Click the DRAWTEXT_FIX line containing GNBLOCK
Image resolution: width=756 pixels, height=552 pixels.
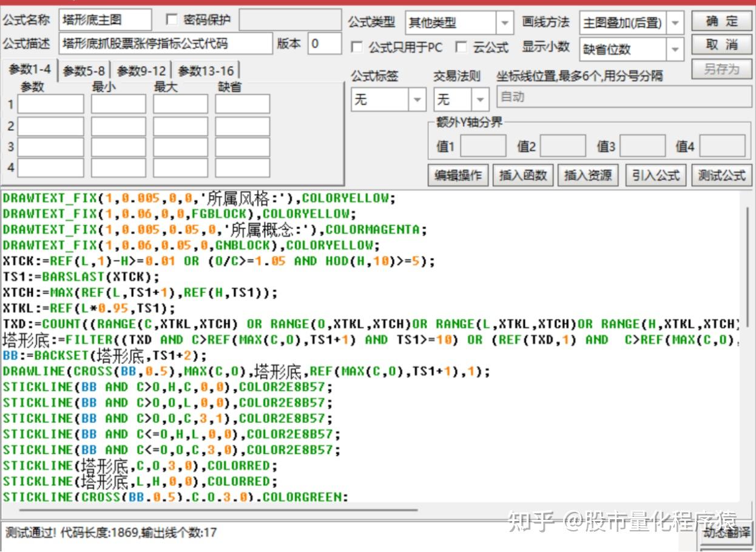(x=192, y=245)
